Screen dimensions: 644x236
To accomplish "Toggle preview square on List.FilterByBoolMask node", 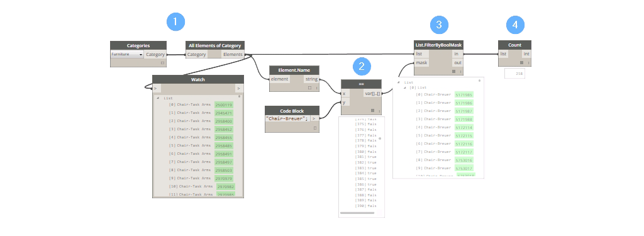I will [x=454, y=71].
